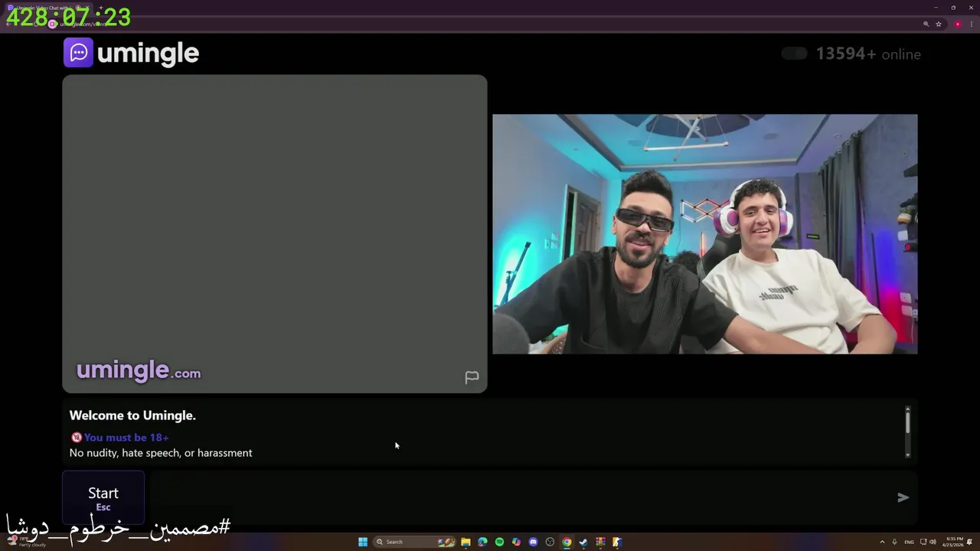
Task: Open a new browser tab
Action: pyautogui.click(x=100, y=8)
